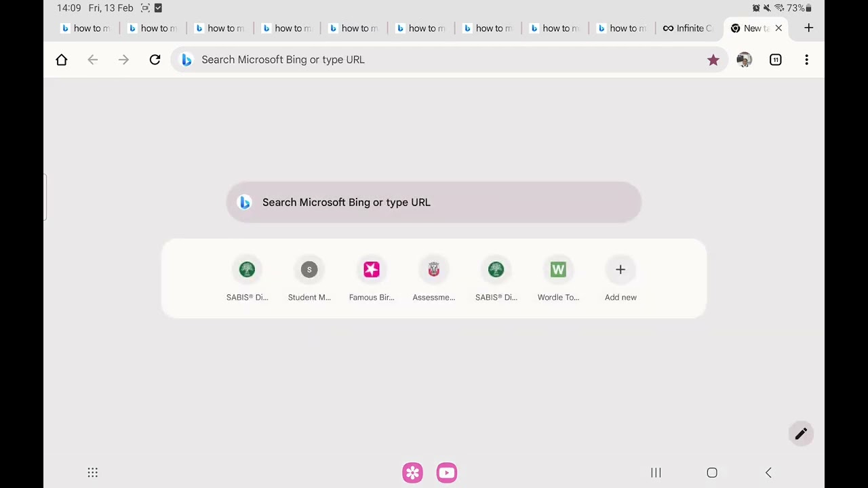Open the browser Home page
Viewport: 868px width, 488px height.
pyautogui.click(x=62, y=60)
